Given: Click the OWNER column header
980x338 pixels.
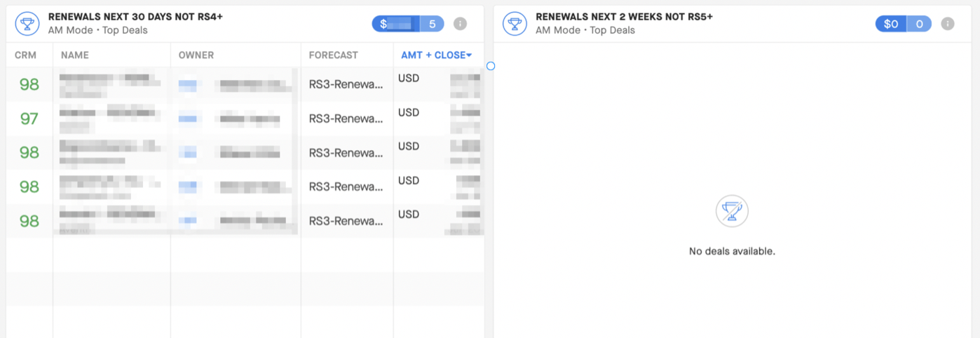Looking at the screenshot, I should [x=196, y=55].
